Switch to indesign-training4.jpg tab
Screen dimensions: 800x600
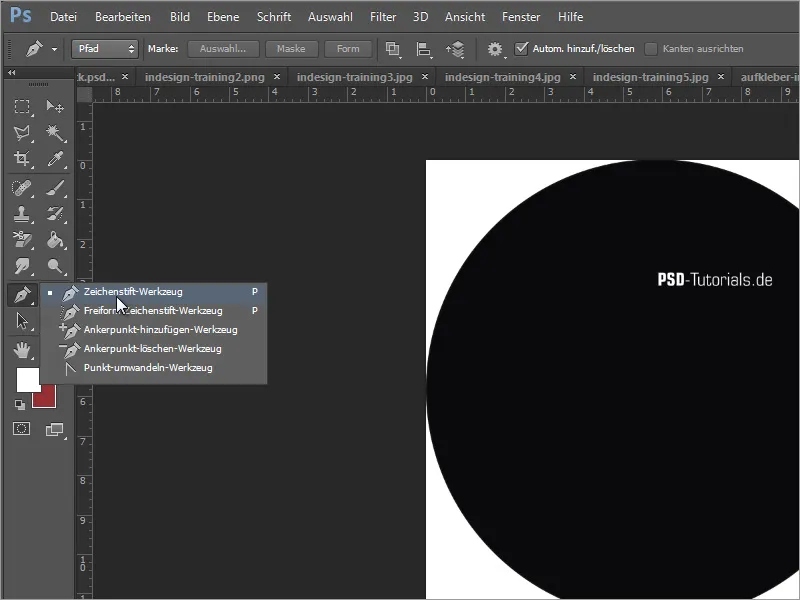pyautogui.click(x=503, y=77)
